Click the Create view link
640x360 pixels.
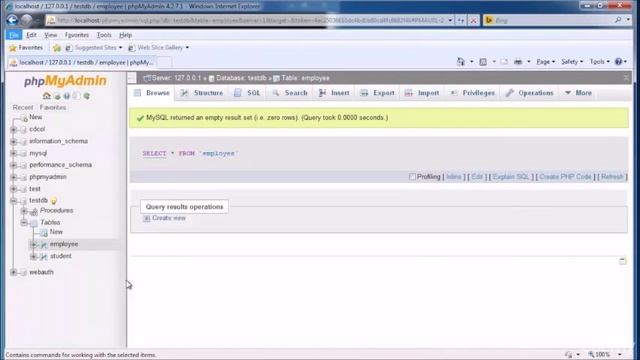(169, 218)
